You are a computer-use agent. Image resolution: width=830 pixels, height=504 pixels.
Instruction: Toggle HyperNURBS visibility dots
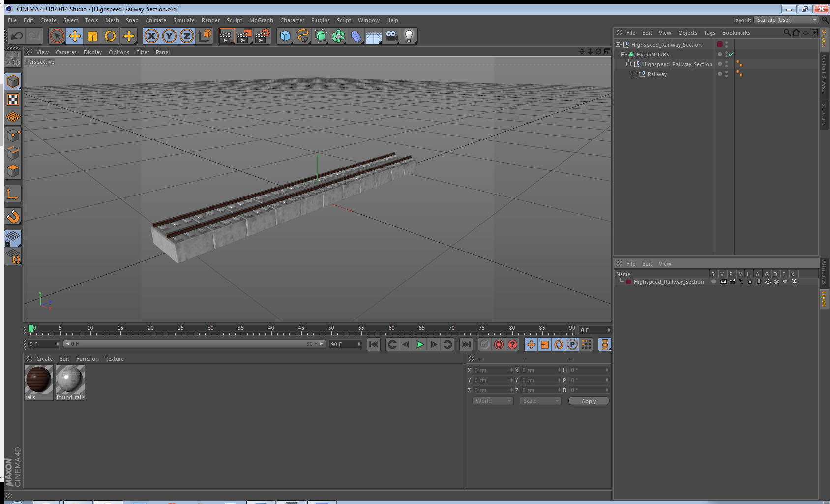tap(726, 54)
